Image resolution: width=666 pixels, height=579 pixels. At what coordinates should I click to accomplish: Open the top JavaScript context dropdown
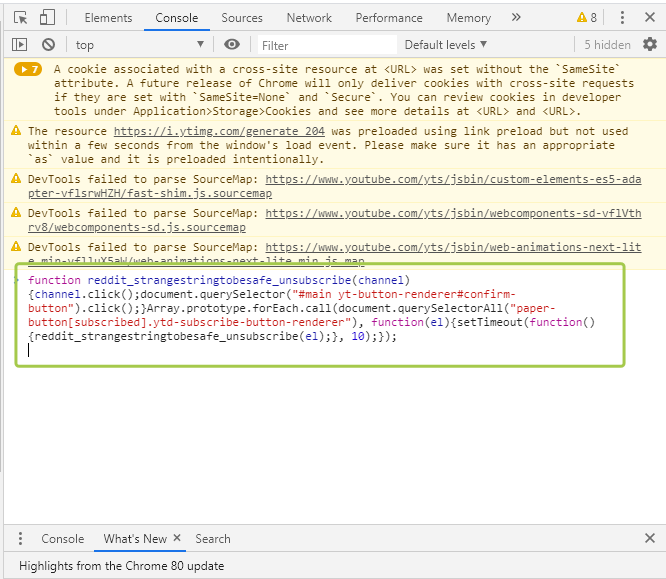pyautogui.click(x=139, y=45)
